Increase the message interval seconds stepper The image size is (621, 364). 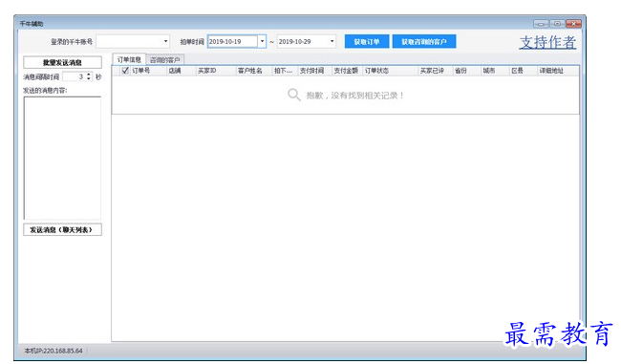coord(89,75)
